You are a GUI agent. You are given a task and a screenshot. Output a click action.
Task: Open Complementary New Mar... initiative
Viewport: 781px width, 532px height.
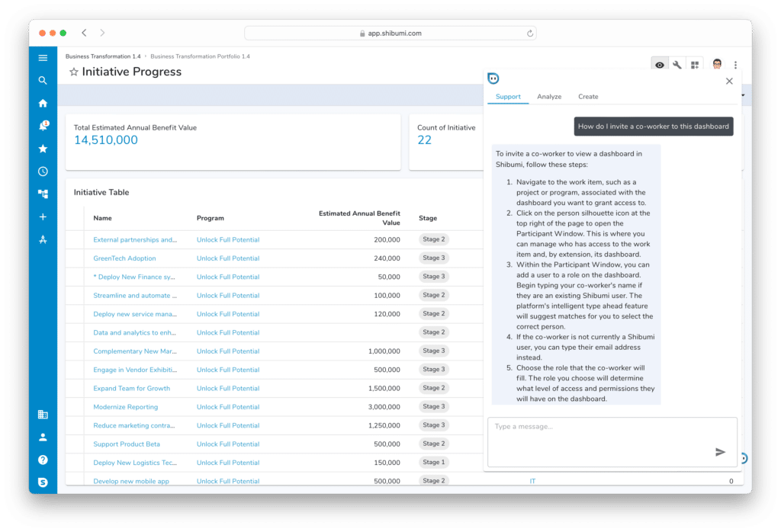pos(135,351)
